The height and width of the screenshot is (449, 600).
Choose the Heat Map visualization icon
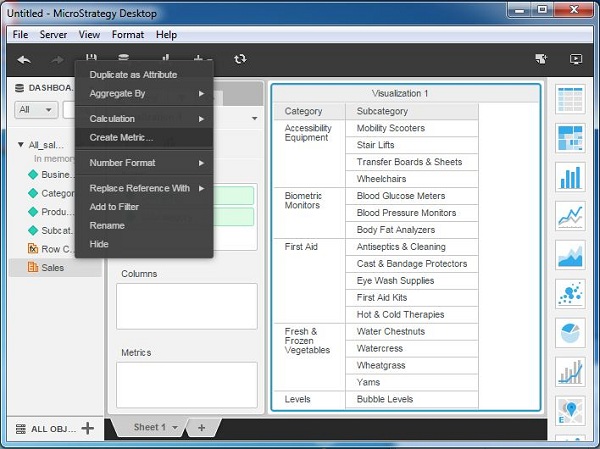coord(571,138)
